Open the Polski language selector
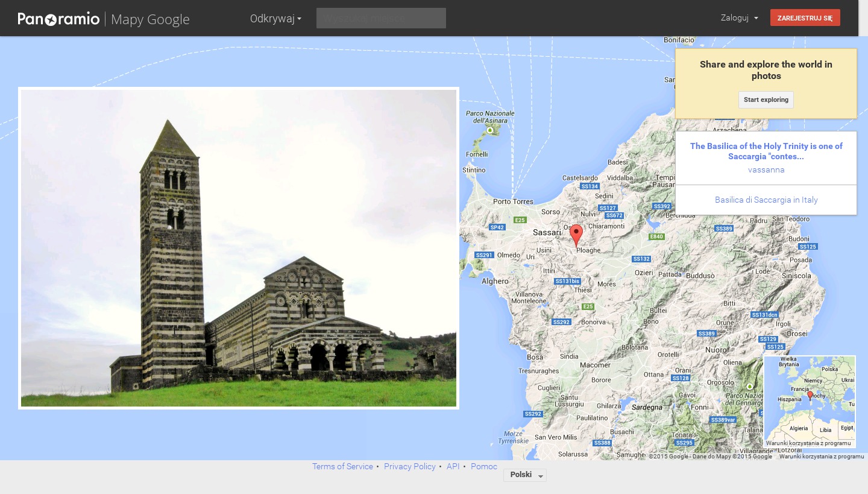This screenshot has height=494, width=868. tap(525, 475)
